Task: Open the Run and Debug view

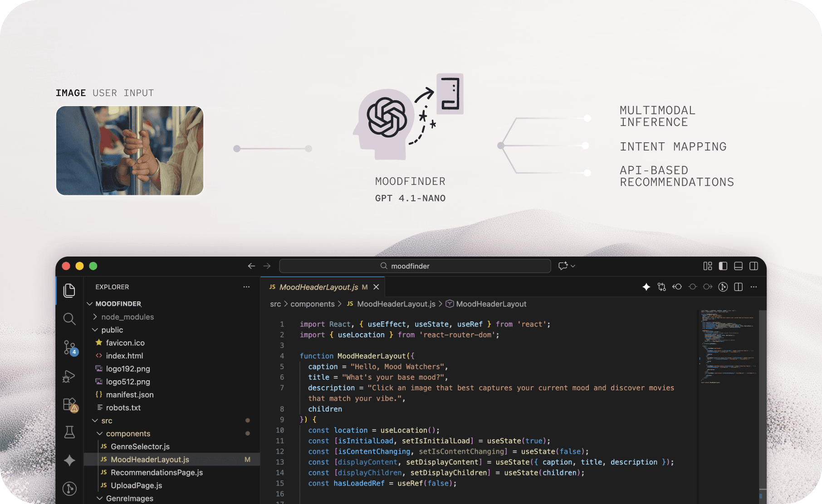Action: 69,376
